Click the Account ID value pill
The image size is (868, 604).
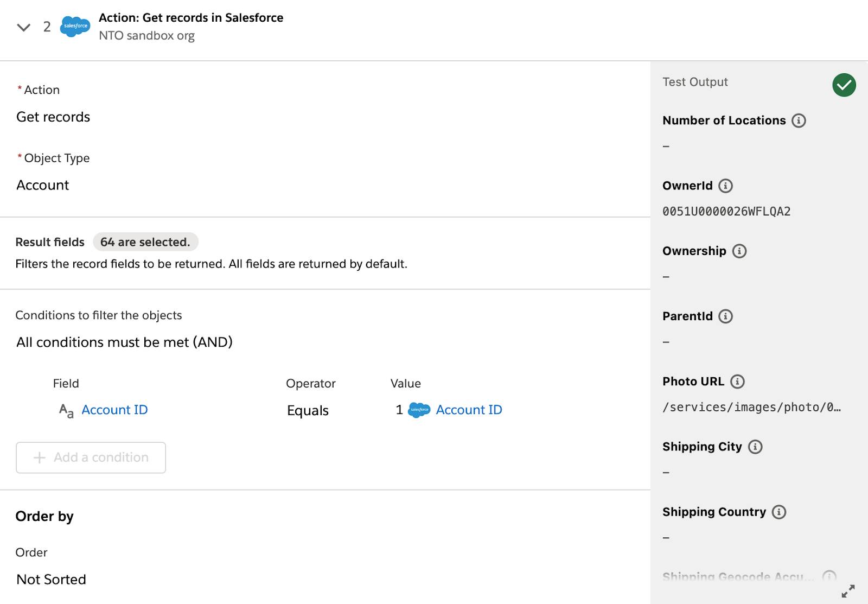click(469, 410)
